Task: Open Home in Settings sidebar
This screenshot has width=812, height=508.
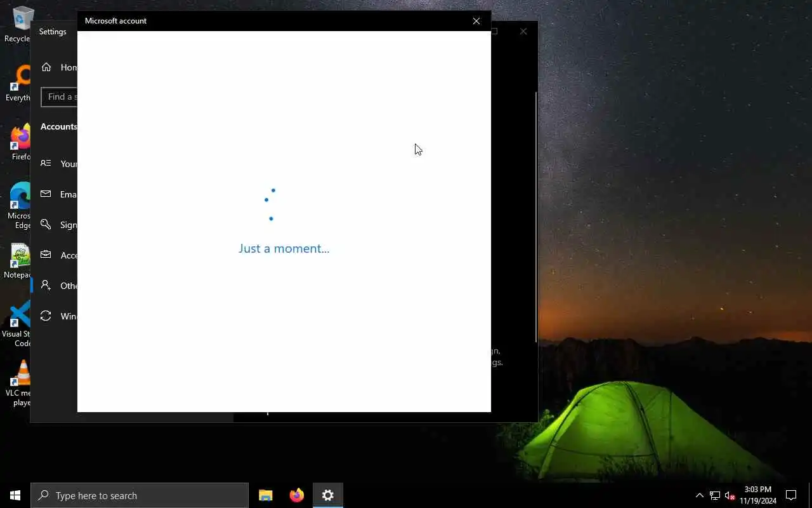Action: (54, 67)
